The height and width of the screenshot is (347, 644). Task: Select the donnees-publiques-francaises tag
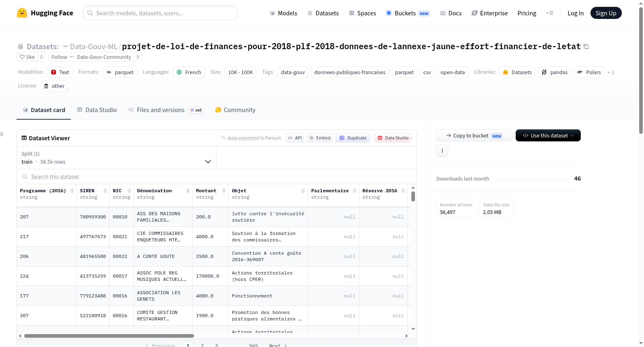pos(350,72)
